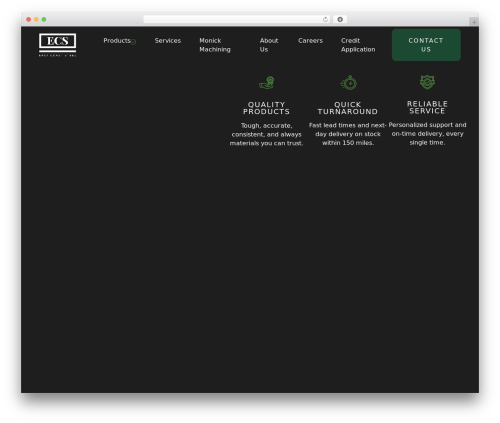
Task: Select the Quality Products heading
Action: 266,108
